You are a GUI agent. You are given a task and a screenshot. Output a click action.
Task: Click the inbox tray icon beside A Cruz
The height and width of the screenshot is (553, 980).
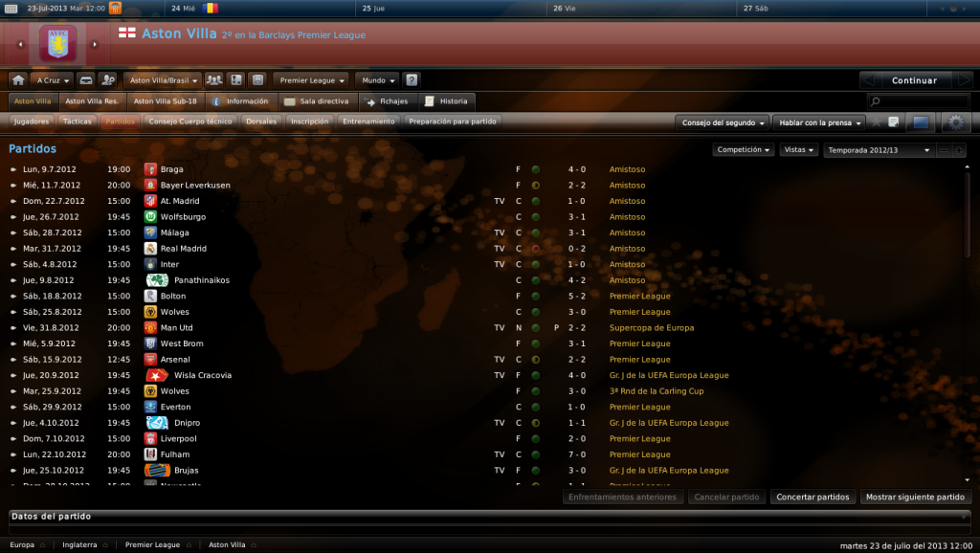coord(86,80)
